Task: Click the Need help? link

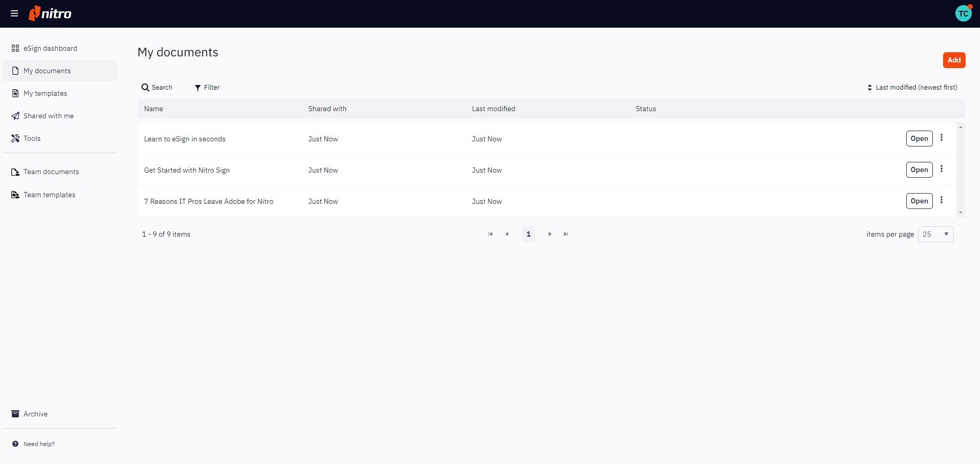Action: tap(39, 444)
